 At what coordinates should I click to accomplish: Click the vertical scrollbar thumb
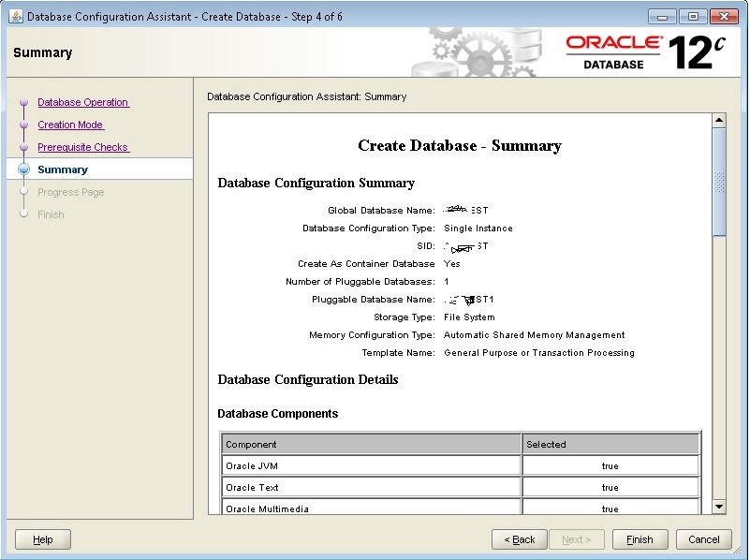[719, 182]
